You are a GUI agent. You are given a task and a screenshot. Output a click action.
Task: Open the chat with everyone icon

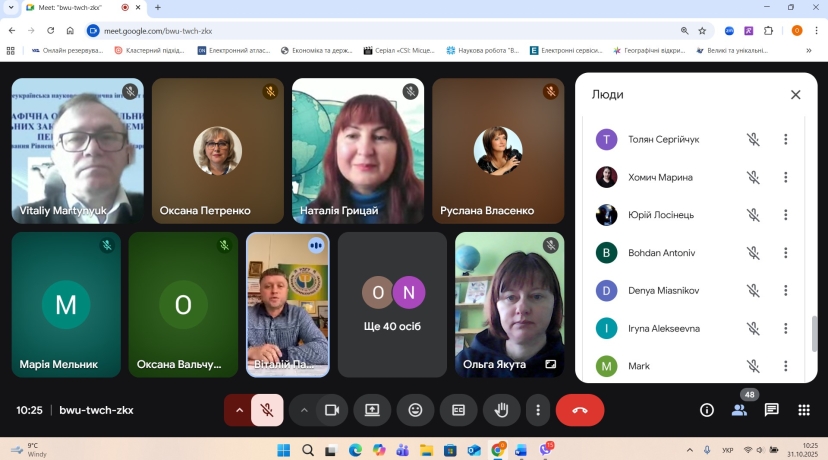(x=771, y=410)
